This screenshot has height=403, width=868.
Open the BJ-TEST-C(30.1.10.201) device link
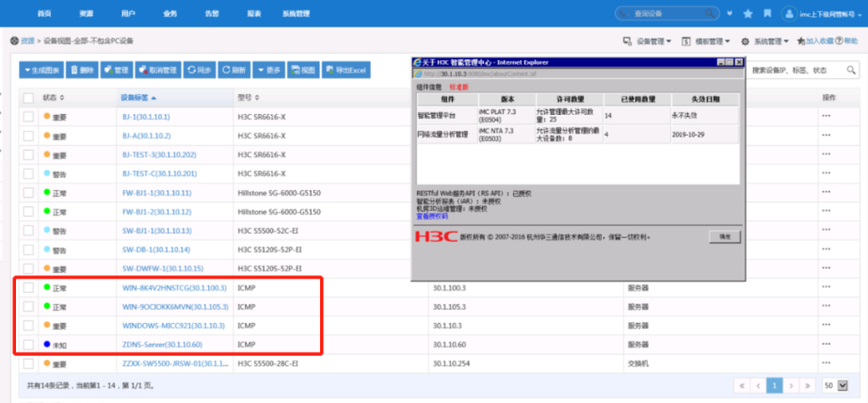pos(159,174)
